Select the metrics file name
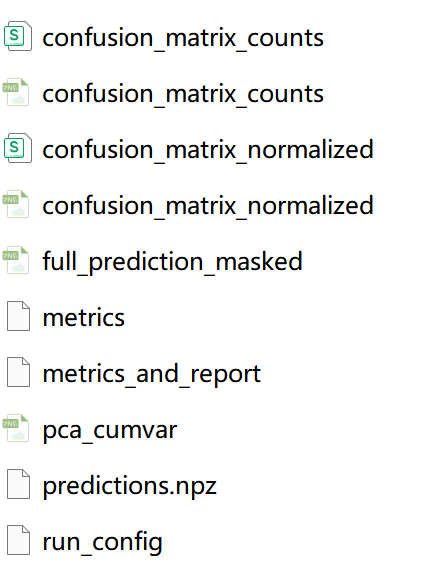The image size is (432, 576). 84,318
